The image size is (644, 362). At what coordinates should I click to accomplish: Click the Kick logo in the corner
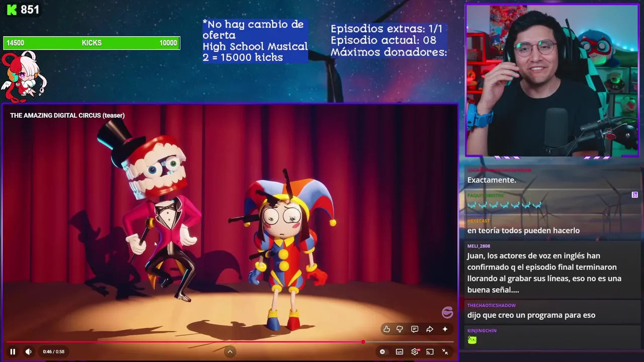(12, 10)
